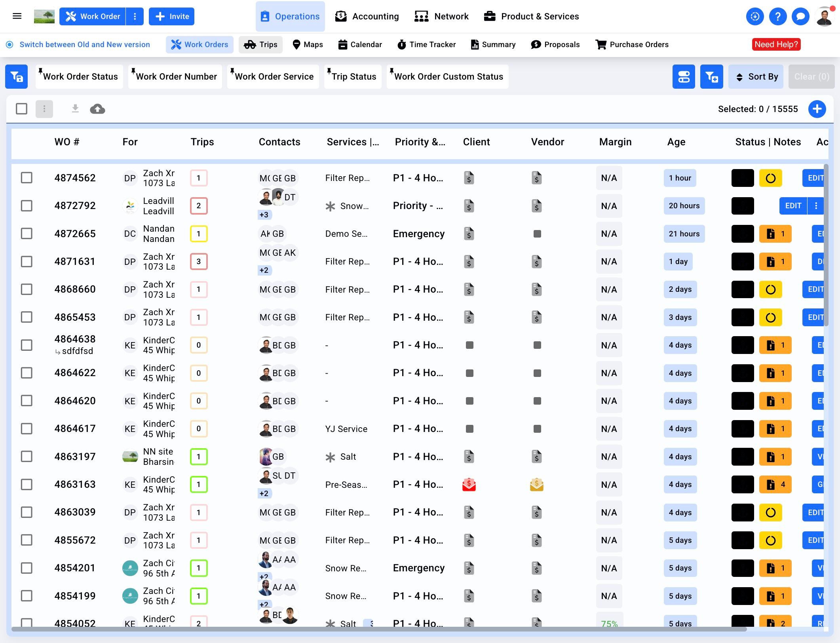
Task: Check the box for work order 4874562
Action: (27, 178)
